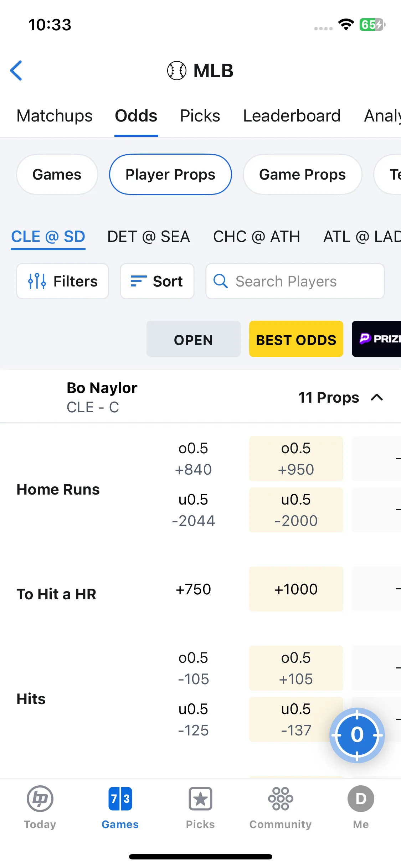Tap the blue back arrow
This screenshot has width=401, height=868.
16,71
